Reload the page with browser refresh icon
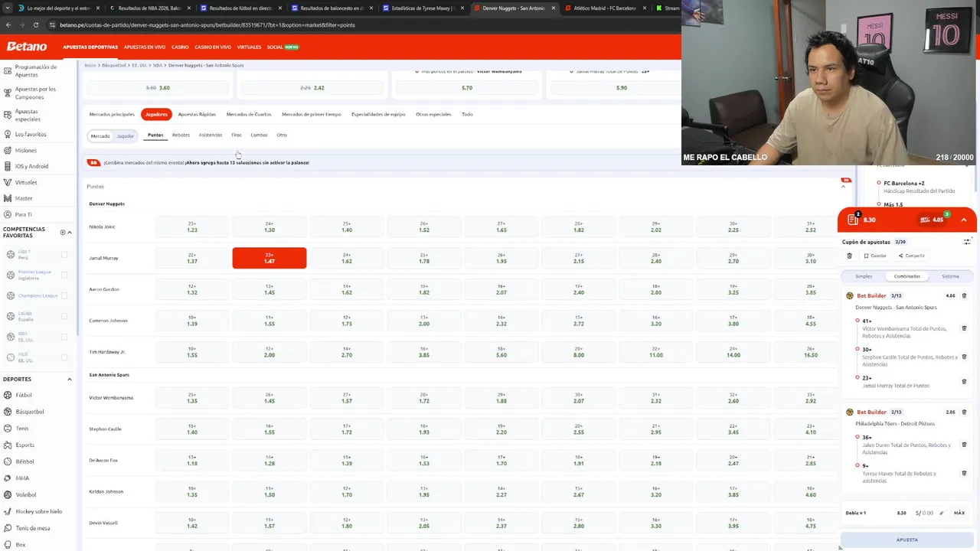 (x=35, y=24)
